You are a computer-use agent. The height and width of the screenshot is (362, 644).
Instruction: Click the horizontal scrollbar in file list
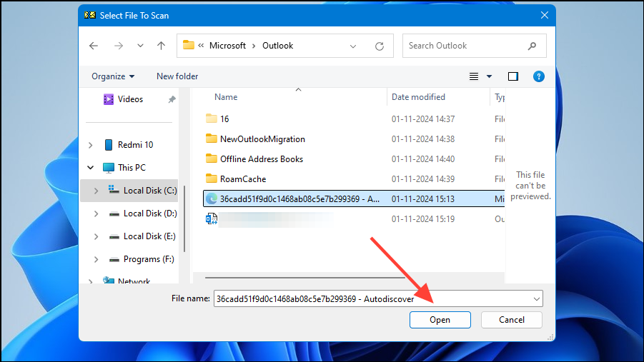coord(304,278)
